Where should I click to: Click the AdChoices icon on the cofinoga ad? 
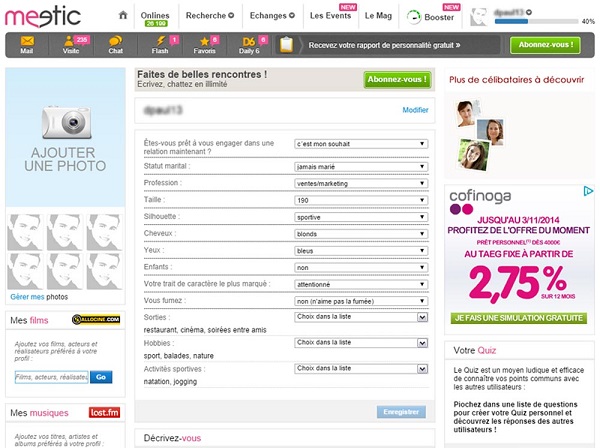(x=588, y=191)
